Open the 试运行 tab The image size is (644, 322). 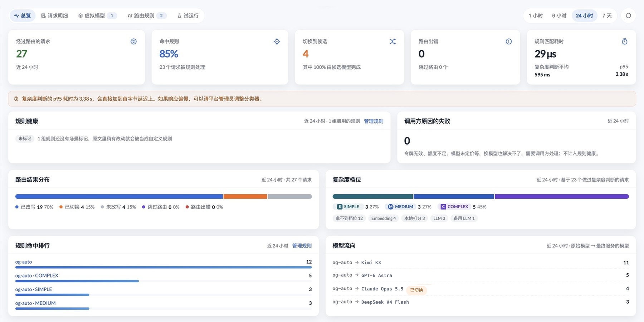[188, 15]
